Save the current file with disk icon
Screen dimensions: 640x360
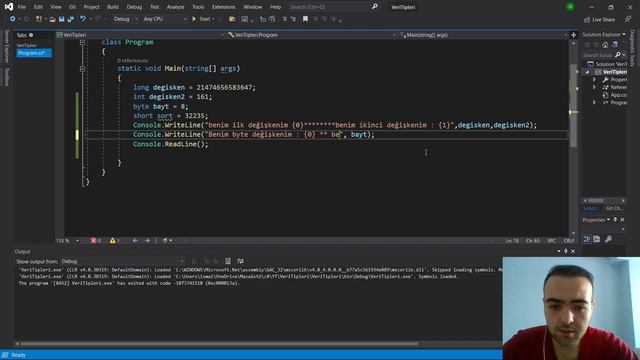point(61,19)
